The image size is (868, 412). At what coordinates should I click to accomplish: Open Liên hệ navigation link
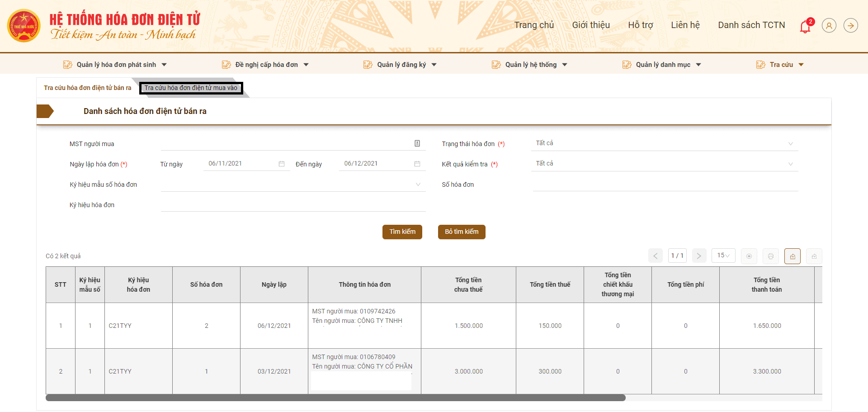coord(685,25)
